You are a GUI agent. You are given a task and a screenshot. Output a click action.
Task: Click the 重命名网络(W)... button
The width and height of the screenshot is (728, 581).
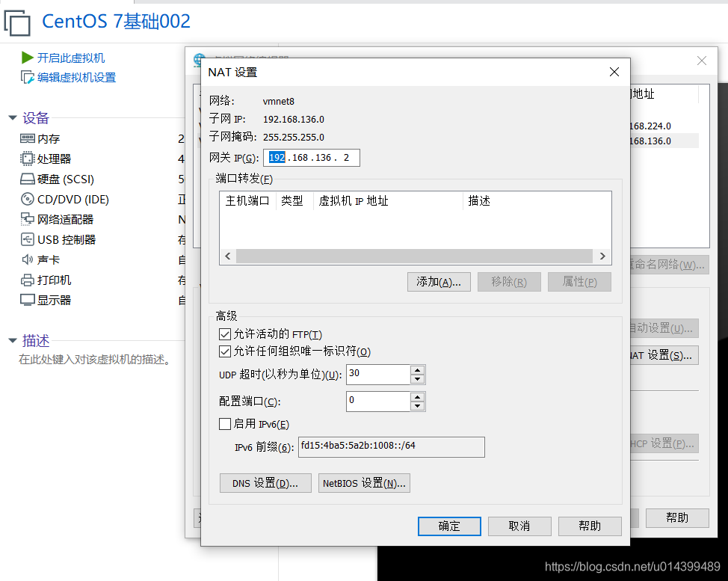click(x=669, y=265)
